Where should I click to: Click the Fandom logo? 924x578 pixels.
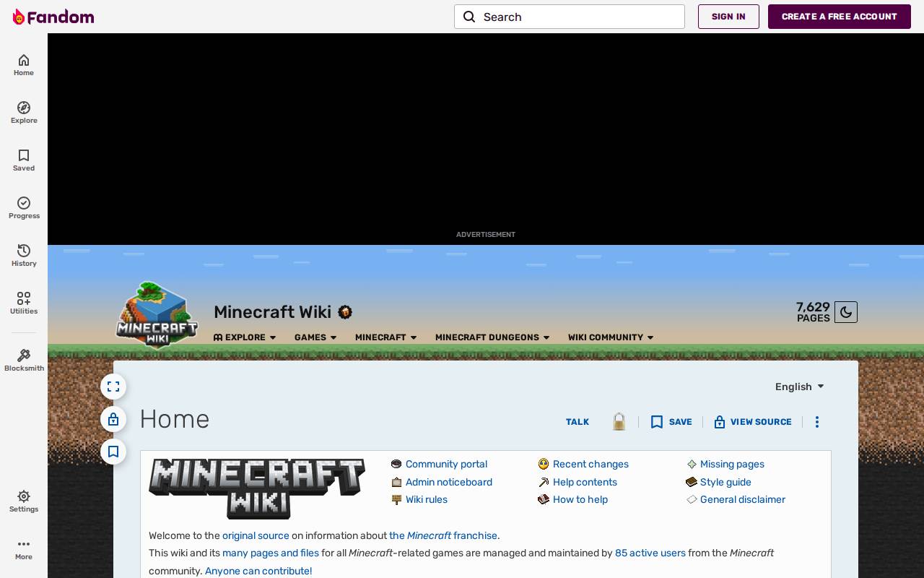[x=53, y=17]
